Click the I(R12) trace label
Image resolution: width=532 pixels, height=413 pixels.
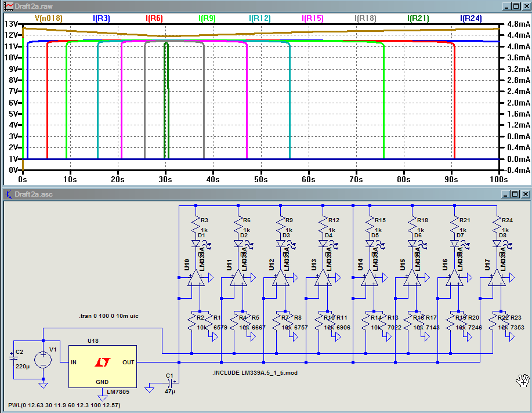260,19
